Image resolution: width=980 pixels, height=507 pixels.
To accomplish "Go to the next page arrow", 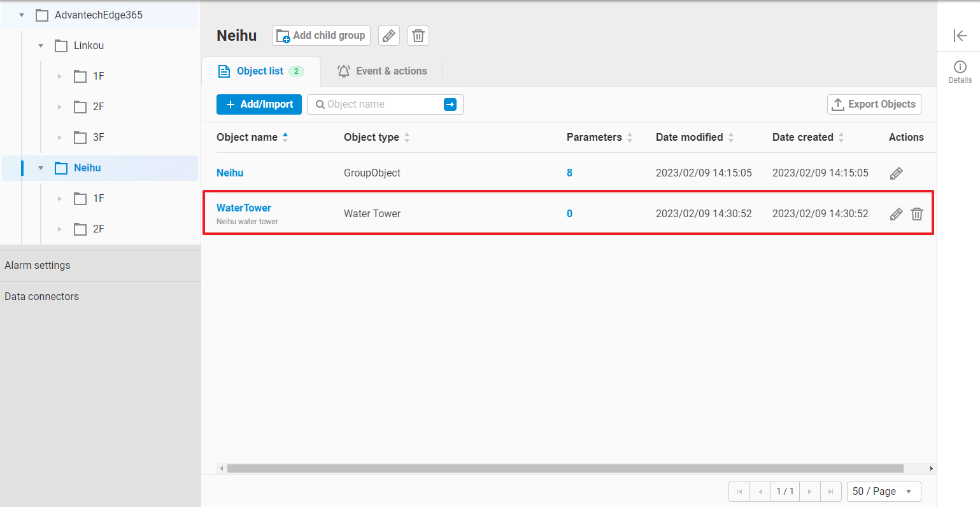I will 809,492.
